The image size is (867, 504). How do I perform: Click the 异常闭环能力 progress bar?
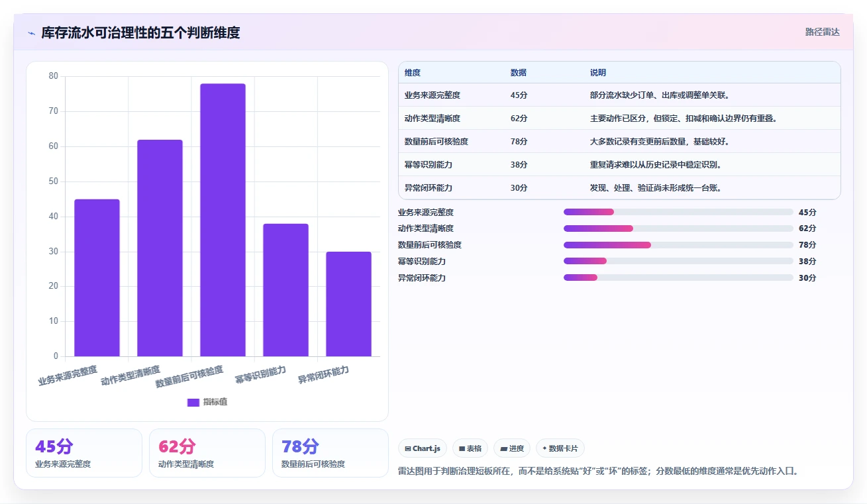click(x=678, y=277)
